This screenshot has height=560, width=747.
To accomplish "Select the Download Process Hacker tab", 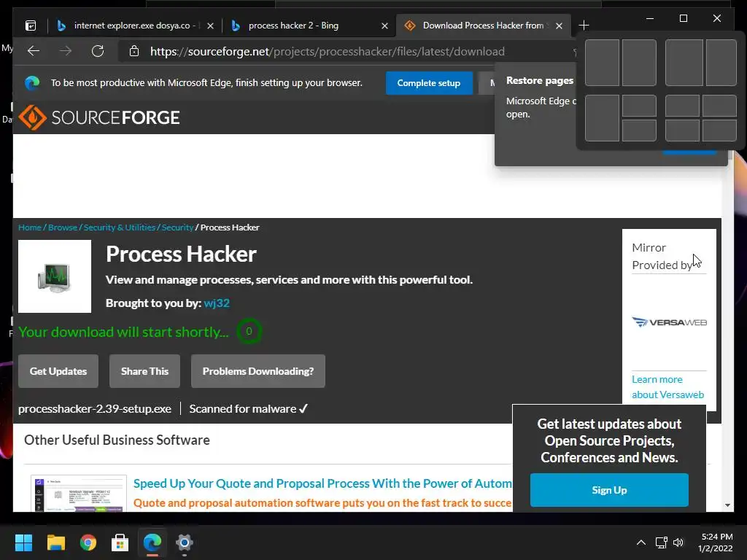I will tap(483, 26).
